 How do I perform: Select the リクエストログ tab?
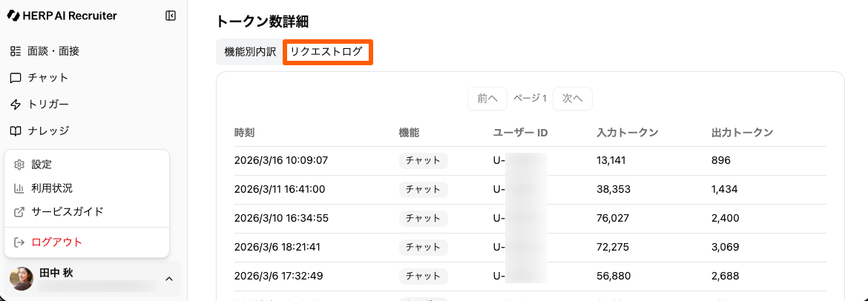point(326,52)
